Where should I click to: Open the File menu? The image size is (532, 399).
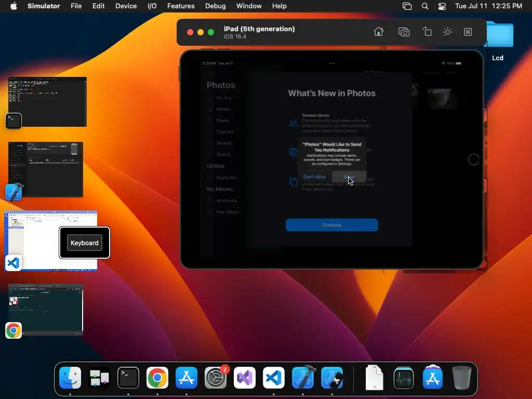76,6
